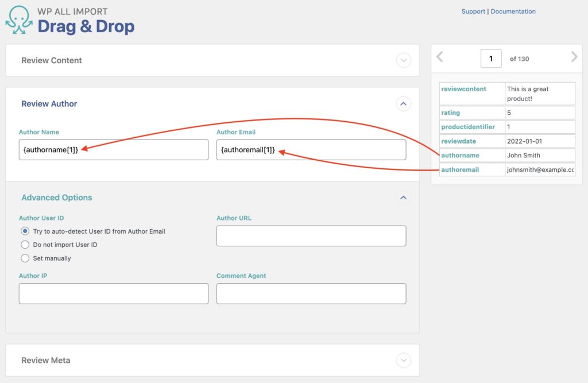The image size is (588, 383).
Task: Expand the Review Meta section
Action: pyautogui.click(x=404, y=359)
